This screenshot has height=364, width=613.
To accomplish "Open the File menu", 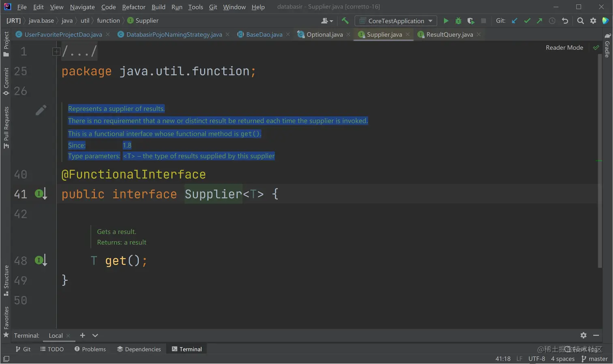I will click(22, 7).
